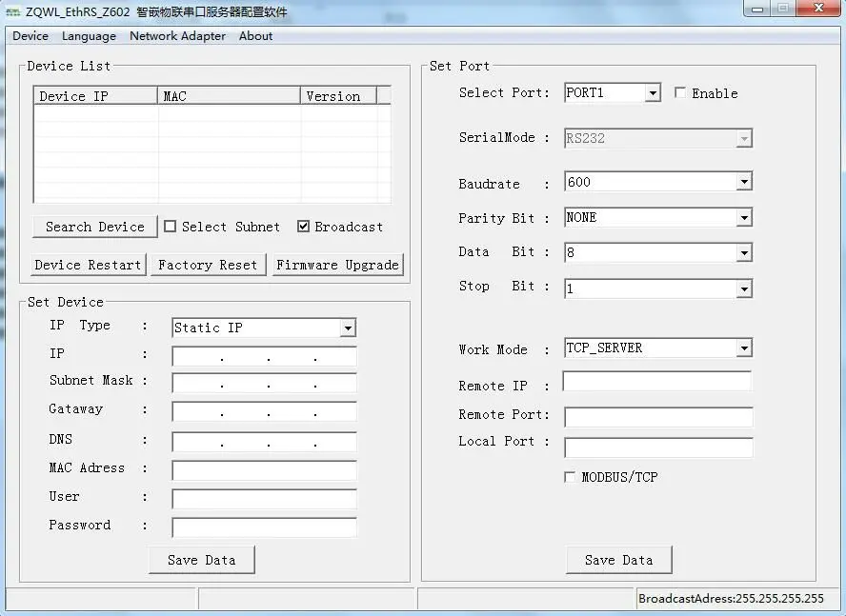Open the About menu
The width and height of the screenshot is (846, 616).
(254, 35)
